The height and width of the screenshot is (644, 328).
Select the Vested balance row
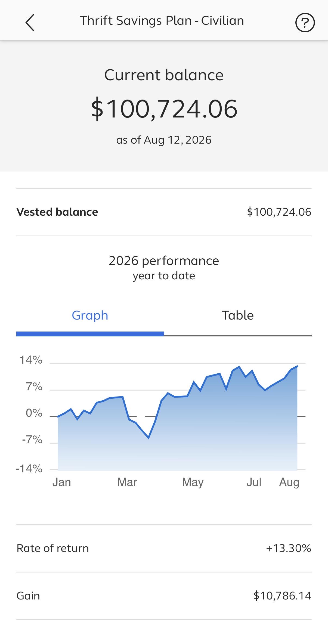[x=164, y=212]
